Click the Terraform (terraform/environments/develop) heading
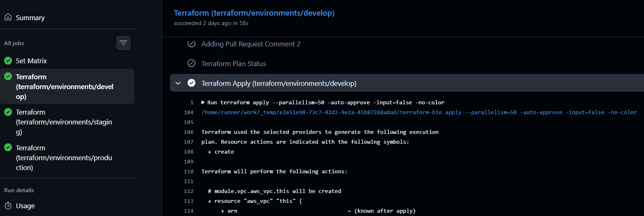Viewport: 644px width, 216px height. (x=254, y=13)
